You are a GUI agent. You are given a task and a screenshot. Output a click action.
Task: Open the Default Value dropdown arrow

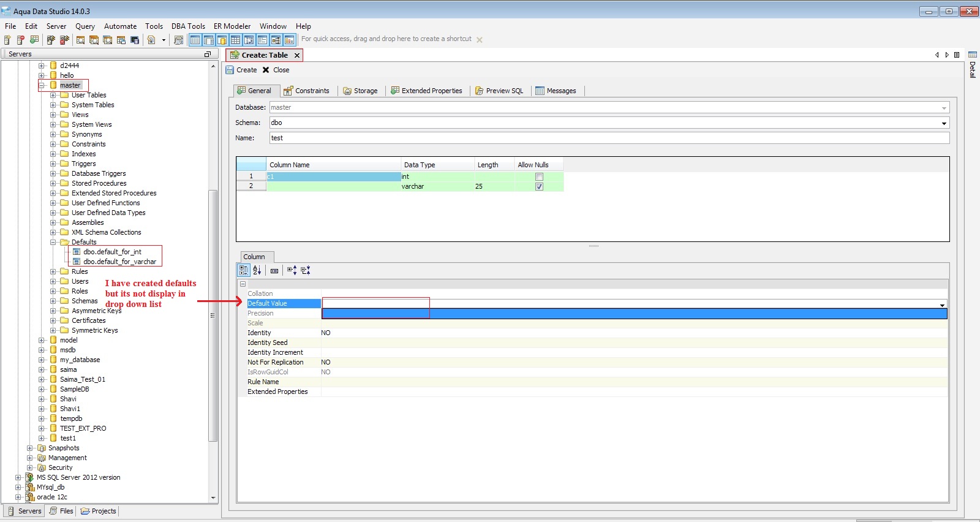(x=942, y=304)
